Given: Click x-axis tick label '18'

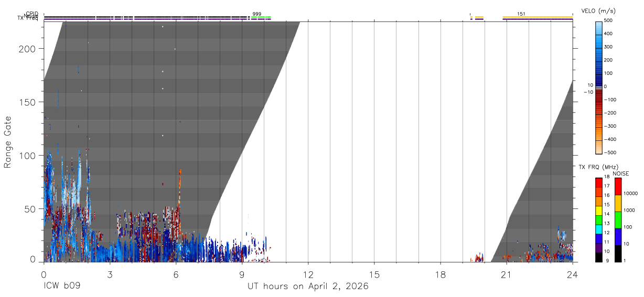Looking at the screenshot, I should pos(440,274).
